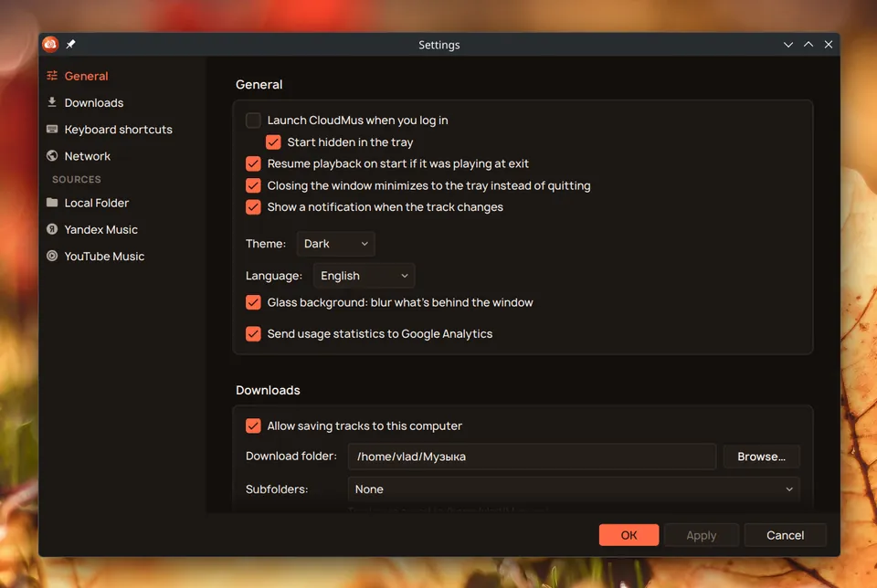Uncheck Allow saving tracks to this computer

pyautogui.click(x=253, y=425)
